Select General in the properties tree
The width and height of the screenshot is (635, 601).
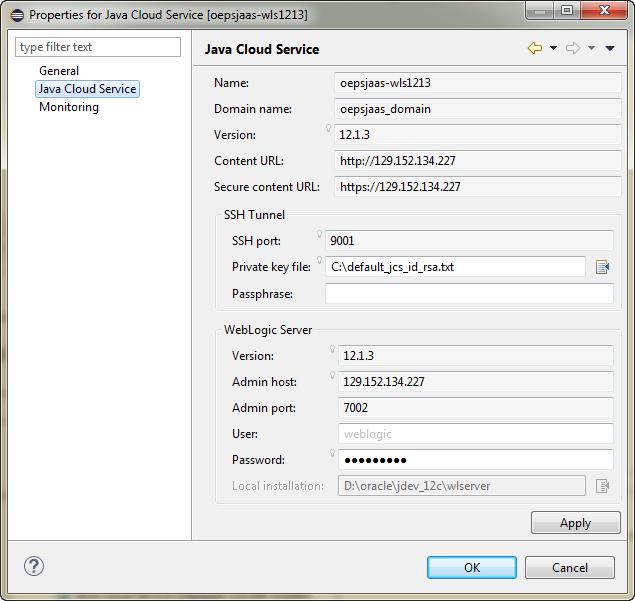coord(59,71)
